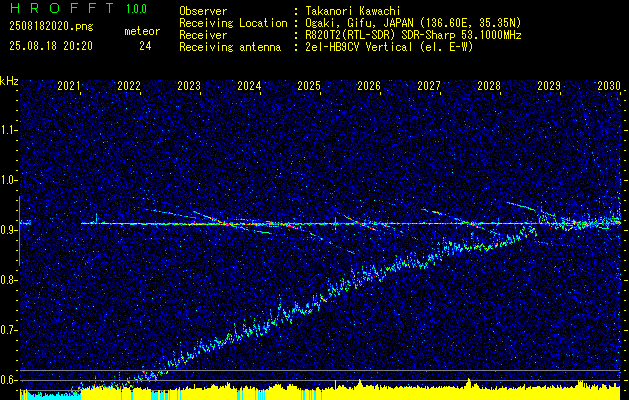Image resolution: width=629 pixels, height=400 pixels.
Task: Click the 1.0 frequency axis label
Action: coord(9,180)
